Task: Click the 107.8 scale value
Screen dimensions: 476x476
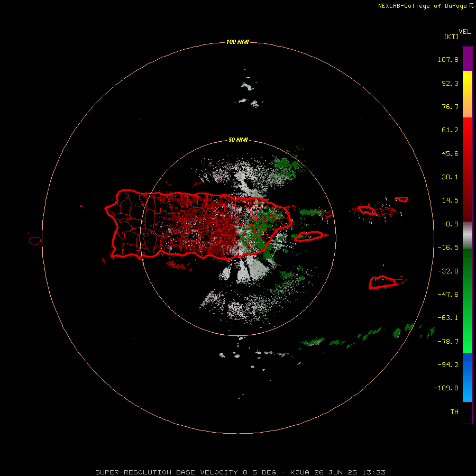Action: [x=448, y=59]
